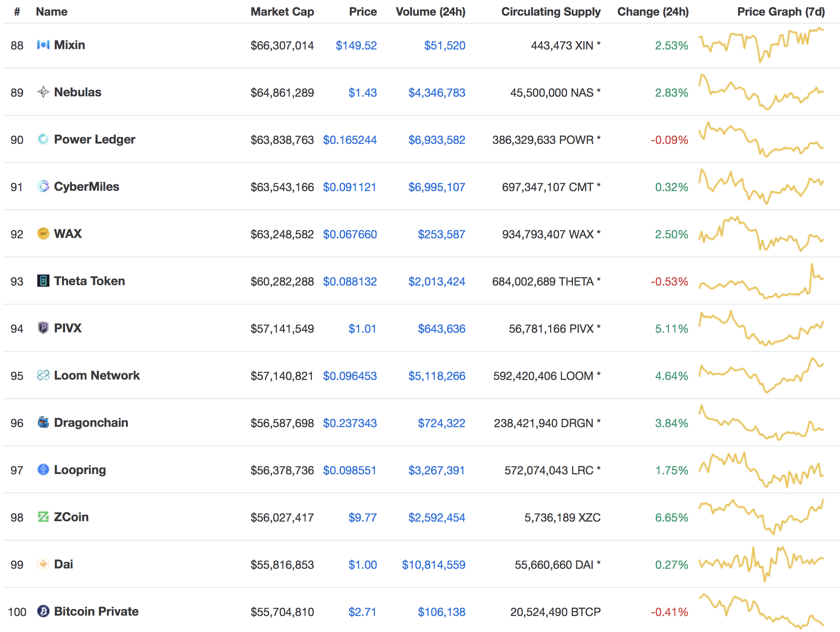Click the Dragonchain logo icon

tap(43, 423)
